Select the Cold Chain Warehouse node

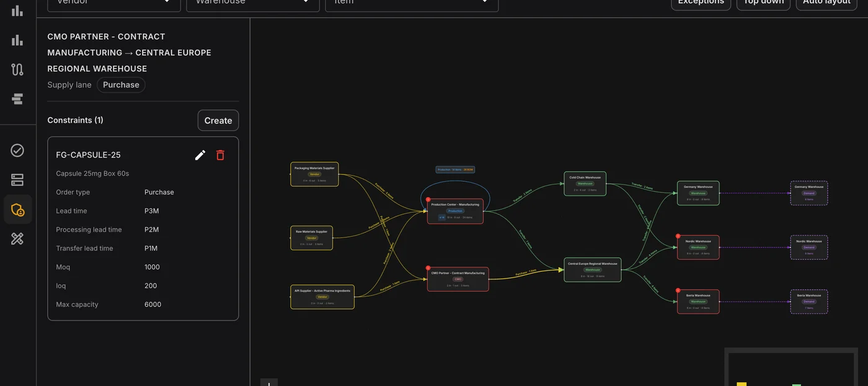585,184
